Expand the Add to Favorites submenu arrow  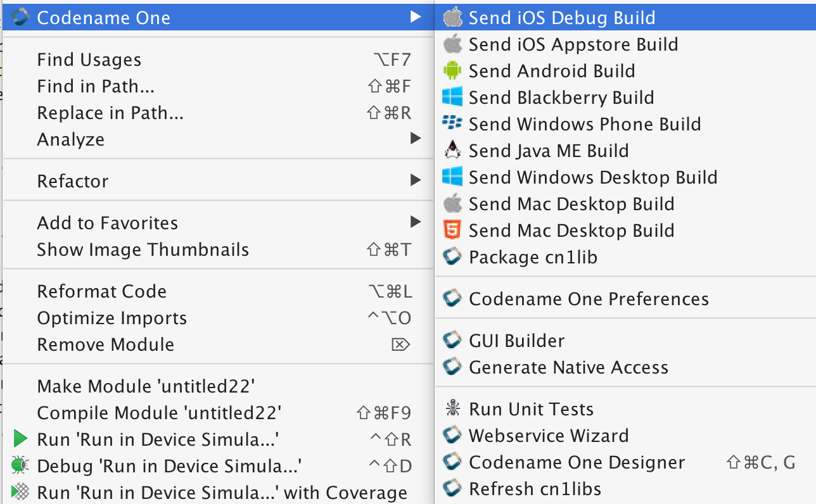click(x=416, y=222)
